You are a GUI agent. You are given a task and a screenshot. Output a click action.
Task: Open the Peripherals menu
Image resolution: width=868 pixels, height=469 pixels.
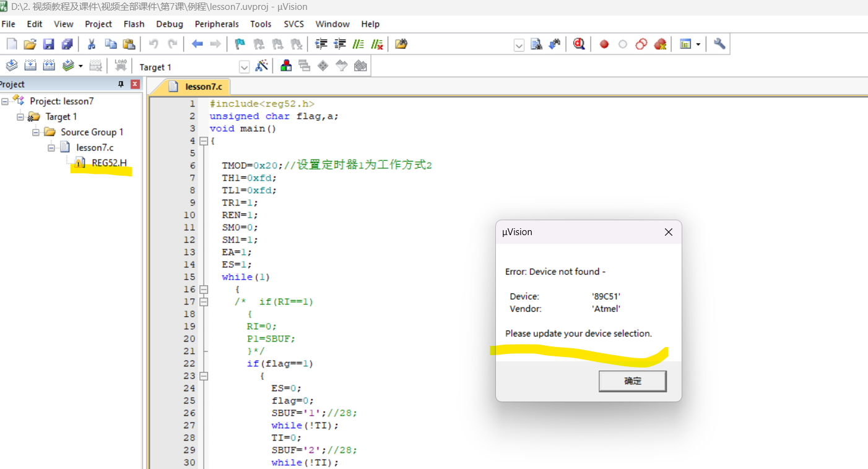(217, 24)
